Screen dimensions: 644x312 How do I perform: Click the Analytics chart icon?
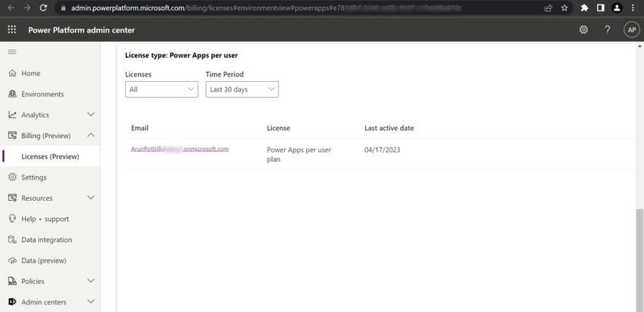pyautogui.click(x=12, y=115)
